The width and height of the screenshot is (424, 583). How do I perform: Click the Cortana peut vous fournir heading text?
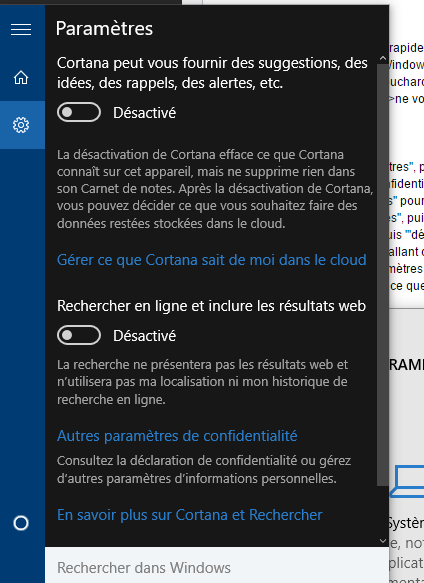click(x=212, y=73)
